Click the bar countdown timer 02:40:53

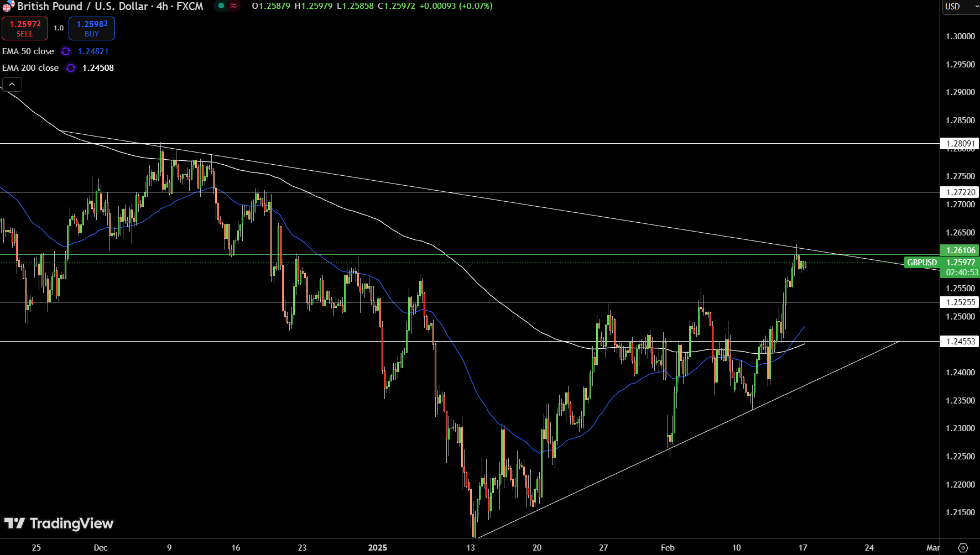tap(962, 273)
